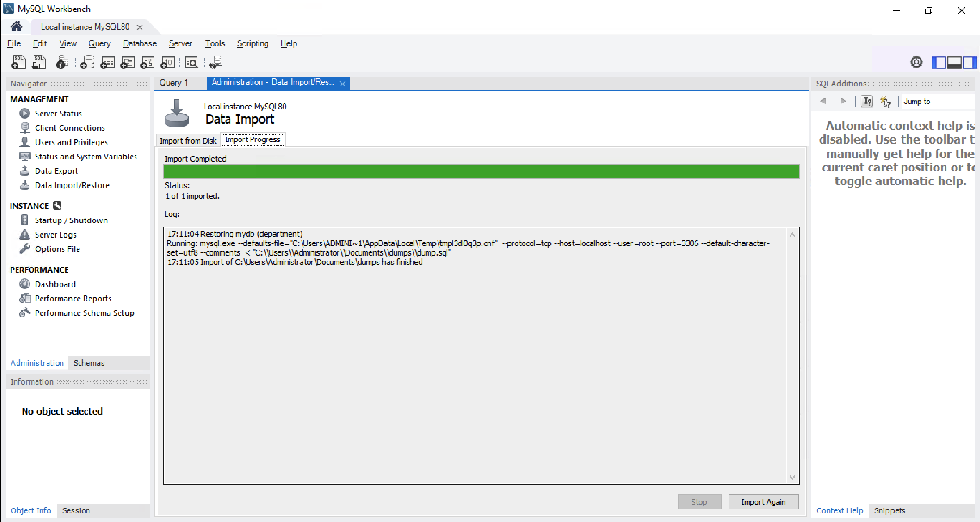Click the Stop button
980x522 pixels.
point(699,502)
